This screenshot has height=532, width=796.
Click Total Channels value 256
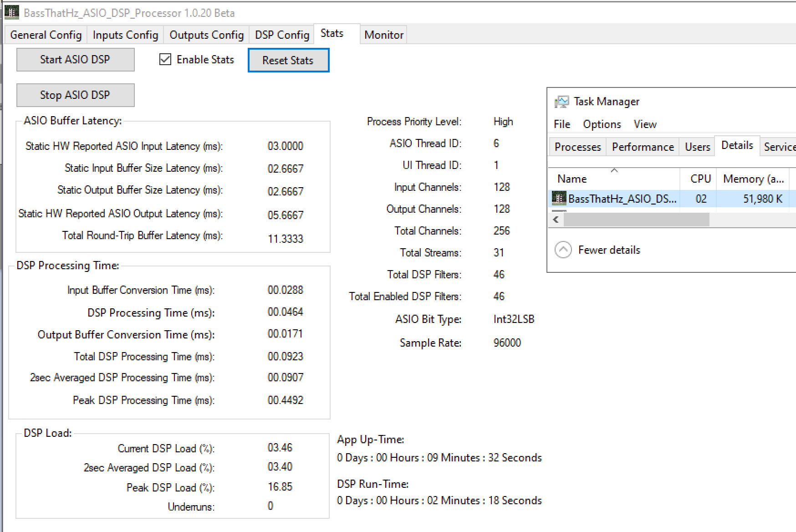pos(501,230)
